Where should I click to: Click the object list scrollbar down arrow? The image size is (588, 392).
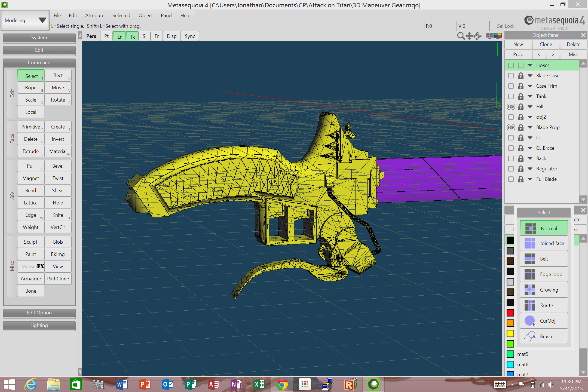point(583,200)
